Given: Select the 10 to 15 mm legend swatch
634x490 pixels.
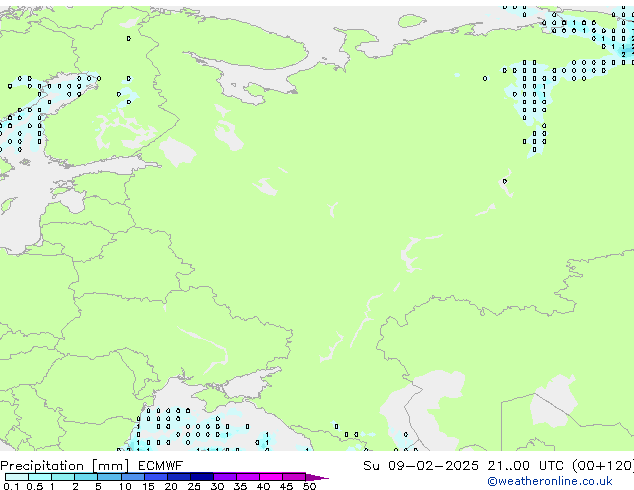Looking at the screenshot, I should coord(132,477).
